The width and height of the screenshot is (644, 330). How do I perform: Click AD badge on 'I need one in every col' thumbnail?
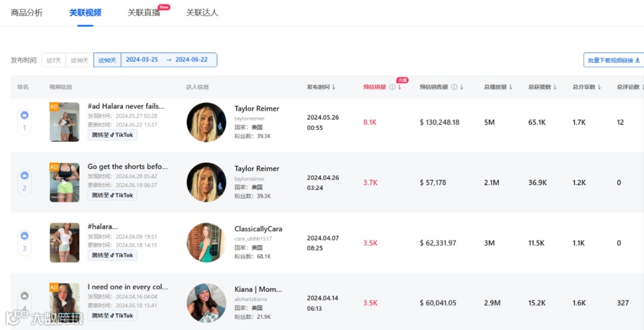(x=54, y=288)
